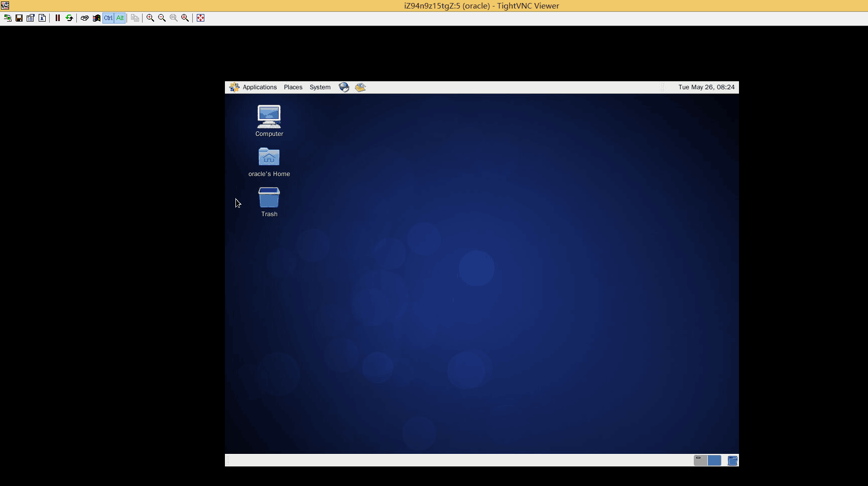The width and height of the screenshot is (868, 486).
Task: Send Ctrl+Esc using Windows flag icon
Action: pos(96,18)
